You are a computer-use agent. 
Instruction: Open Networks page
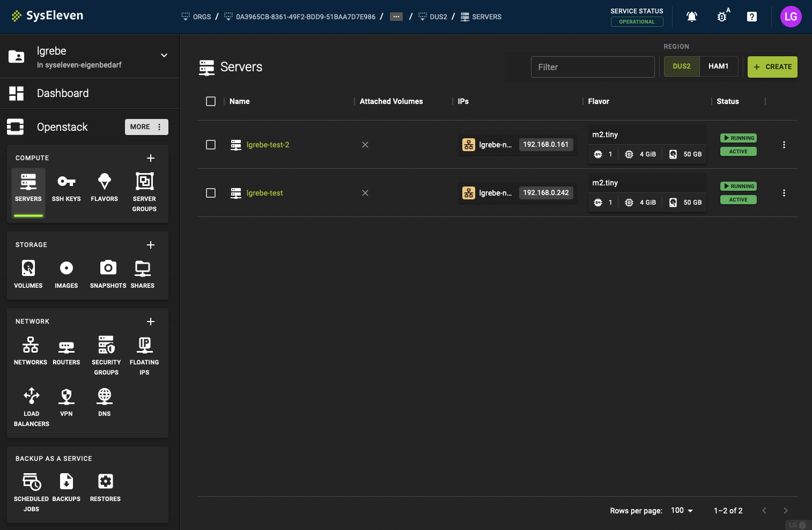point(31,352)
